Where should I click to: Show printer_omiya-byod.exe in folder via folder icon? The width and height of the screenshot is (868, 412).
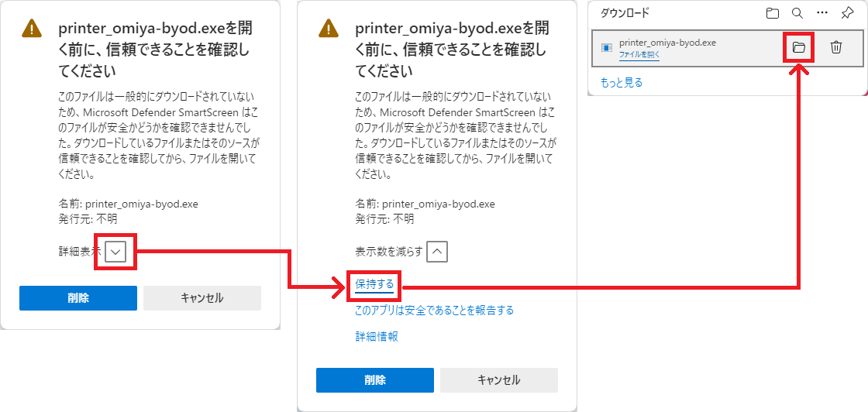(x=798, y=48)
